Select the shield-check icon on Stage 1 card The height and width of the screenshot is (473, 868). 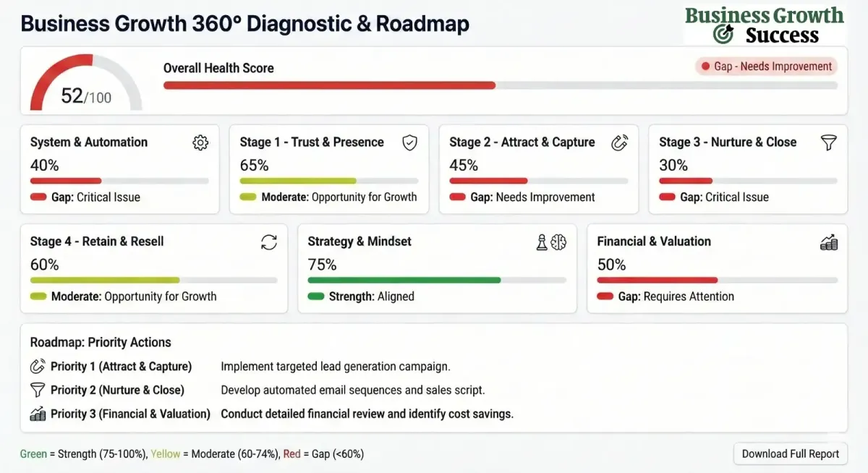point(410,142)
